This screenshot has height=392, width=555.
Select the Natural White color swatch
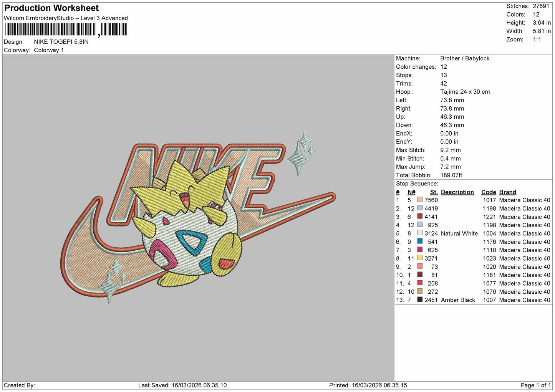pyautogui.click(x=420, y=233)
